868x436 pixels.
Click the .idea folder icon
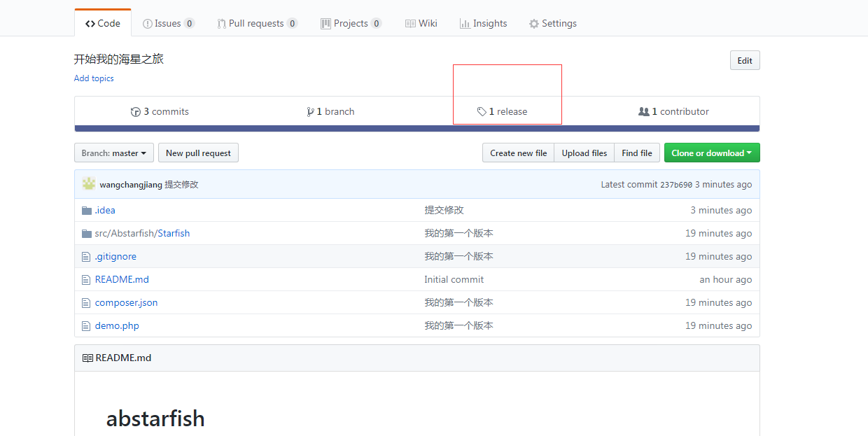tap(87, 210)
